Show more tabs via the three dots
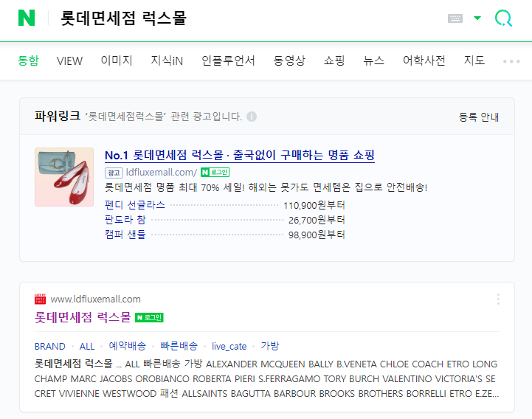 [511, 61]
